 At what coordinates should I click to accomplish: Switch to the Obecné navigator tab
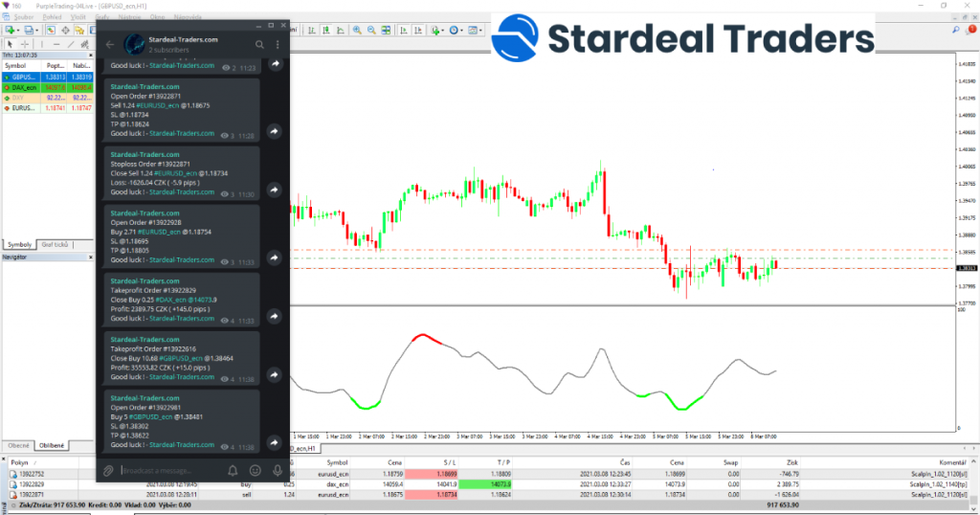pos(19,446)
